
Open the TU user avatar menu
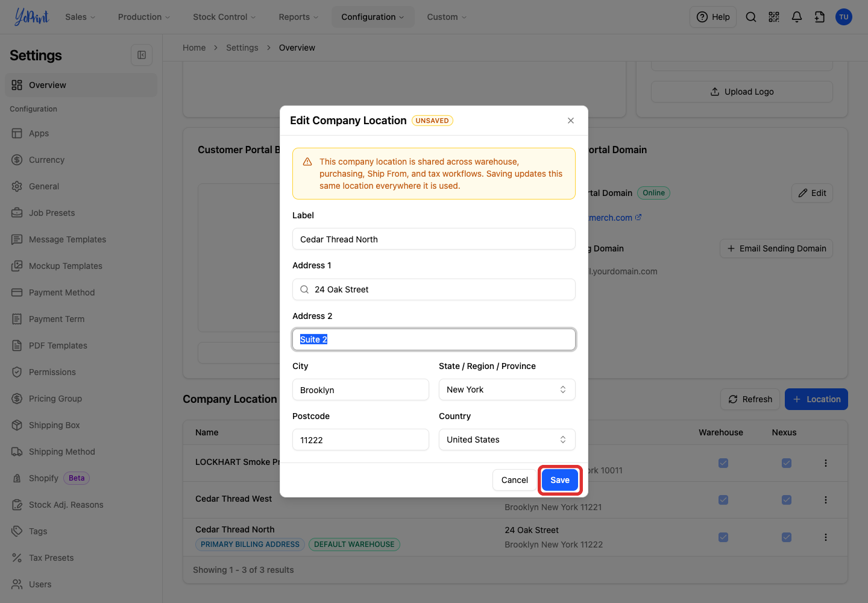click(844, 17)
